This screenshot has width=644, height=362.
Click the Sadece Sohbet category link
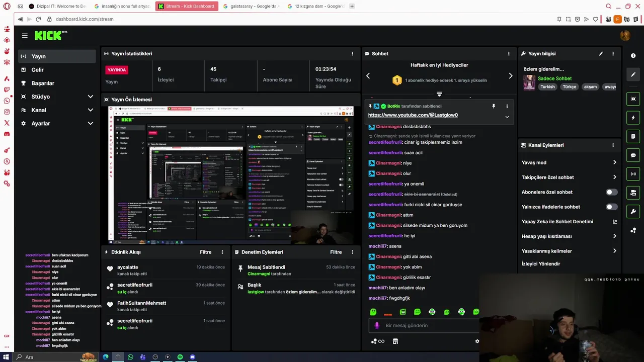point(554,78)
